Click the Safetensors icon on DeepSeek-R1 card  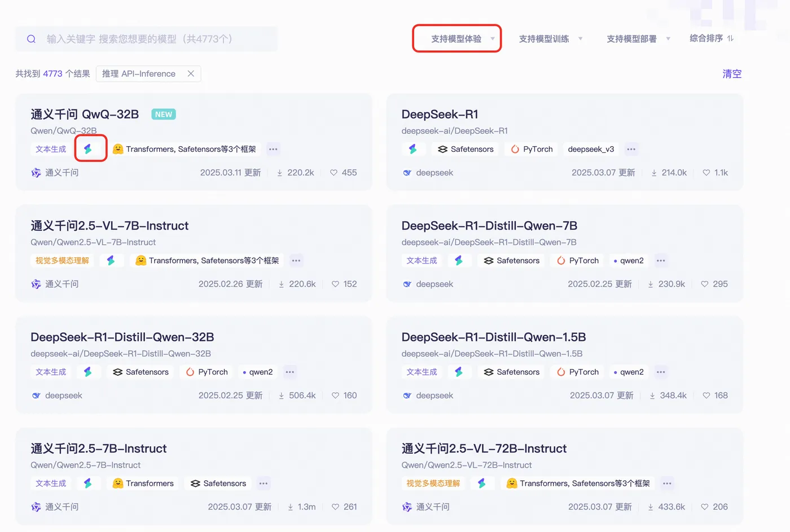click(x=443, y=149)
